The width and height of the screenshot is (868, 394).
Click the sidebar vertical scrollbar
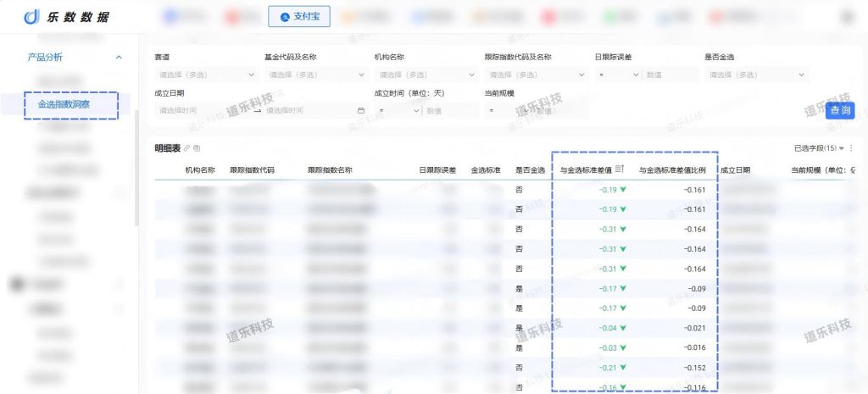136,169
